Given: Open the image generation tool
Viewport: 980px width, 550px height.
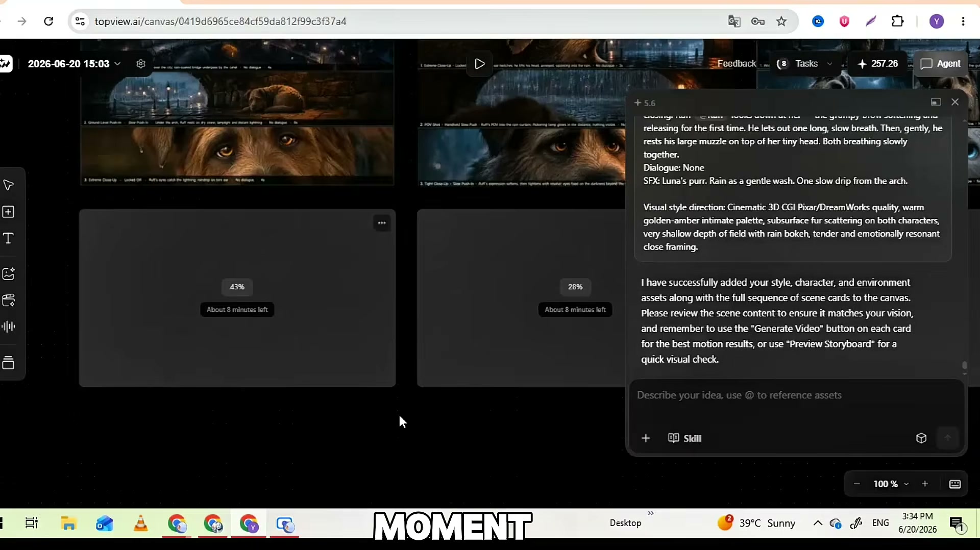Looking at the screenshot, I should (9, 274).
